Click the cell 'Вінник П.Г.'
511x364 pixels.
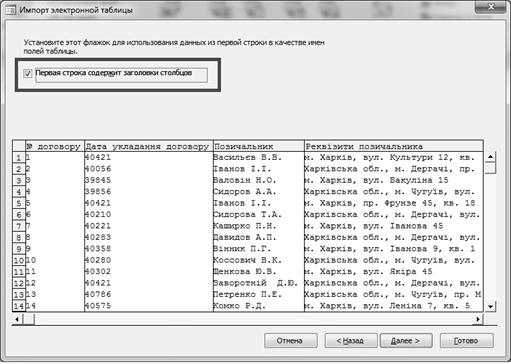coord(259,249)
